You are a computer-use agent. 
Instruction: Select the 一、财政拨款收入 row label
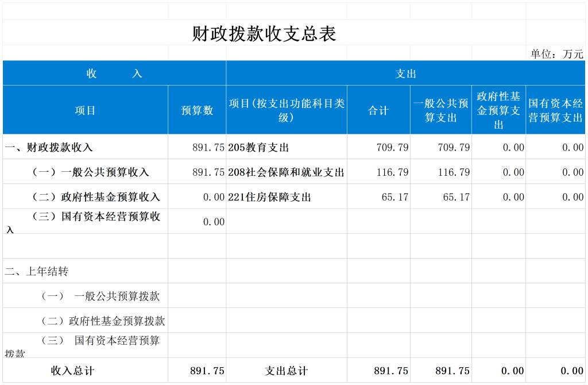click(49, 148)
